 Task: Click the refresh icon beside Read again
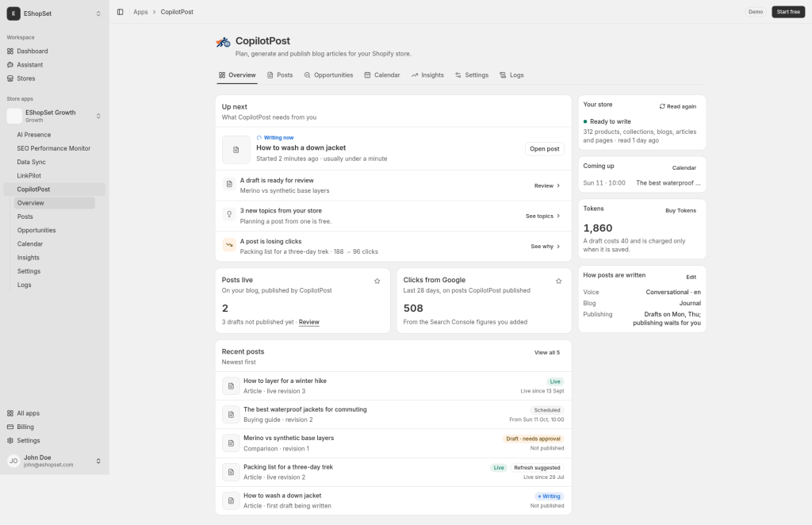point(662,106)
